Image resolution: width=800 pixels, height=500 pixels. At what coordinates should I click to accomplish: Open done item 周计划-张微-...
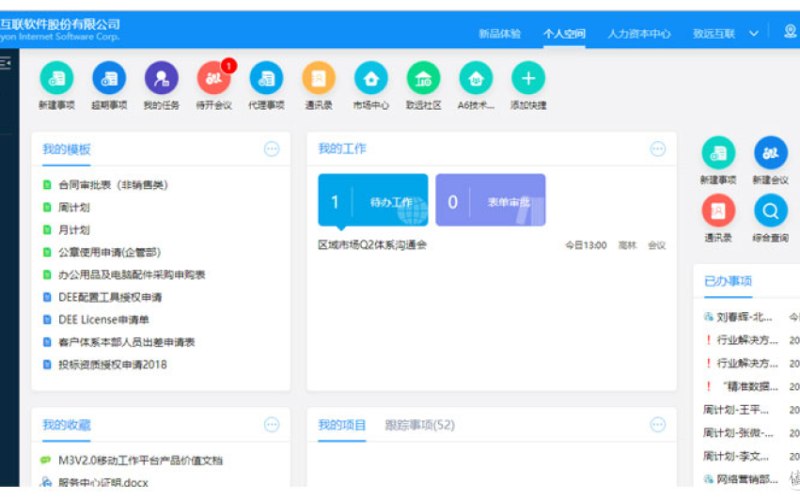[738, 433]
